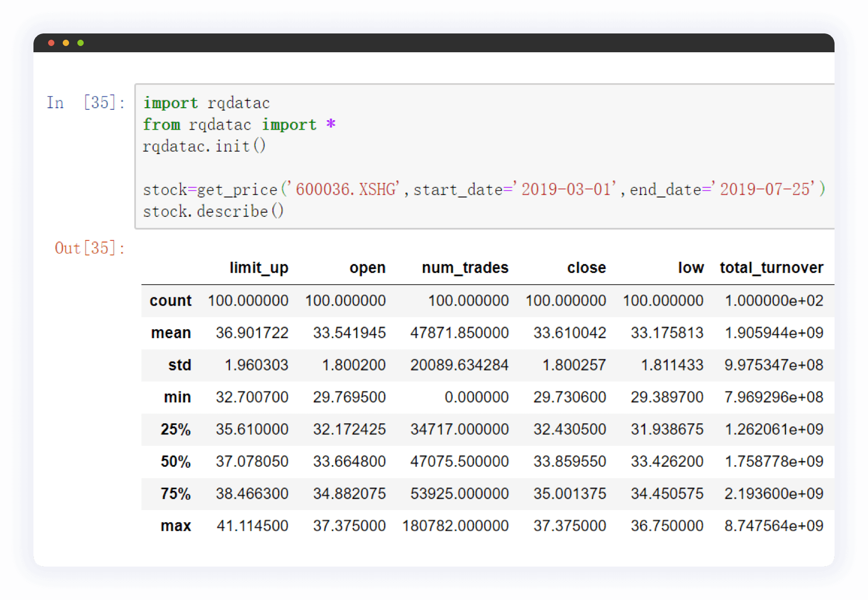This screenshot has width=868, height=600.
Task: Select the close column header
Action: (x=586, y=268)
